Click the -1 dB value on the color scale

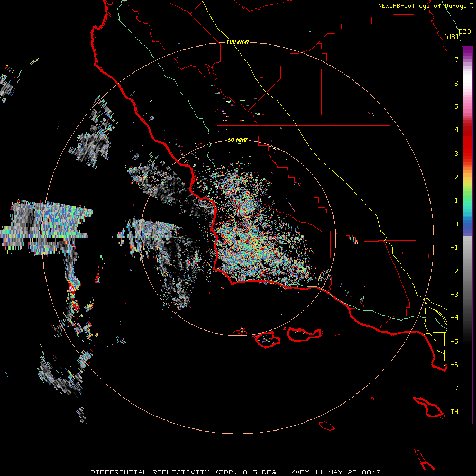[454, 248]
